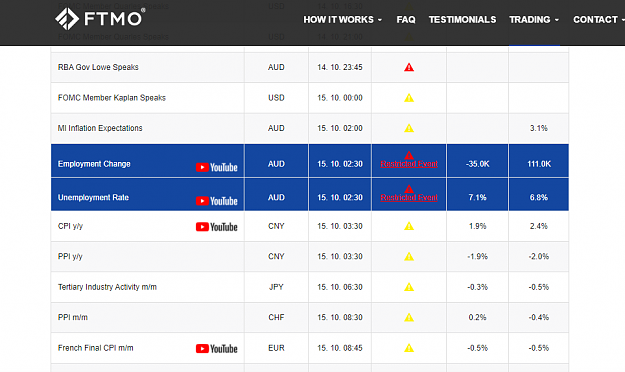The height and width of the screenshot is (372, 625).
Task: Click yellow warning icon for MI Inflation Expectations
Action: click(x=409, y=128)
